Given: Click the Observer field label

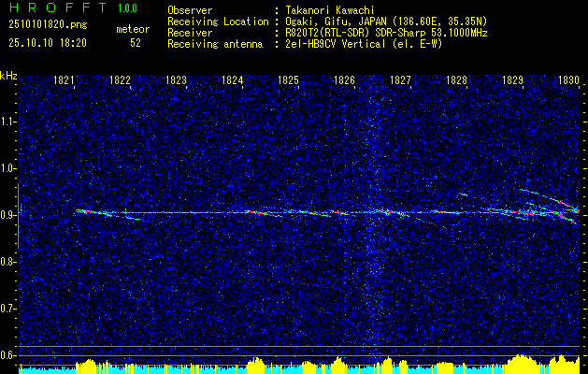Looking at the screenshot, I should tap(190, 10).
